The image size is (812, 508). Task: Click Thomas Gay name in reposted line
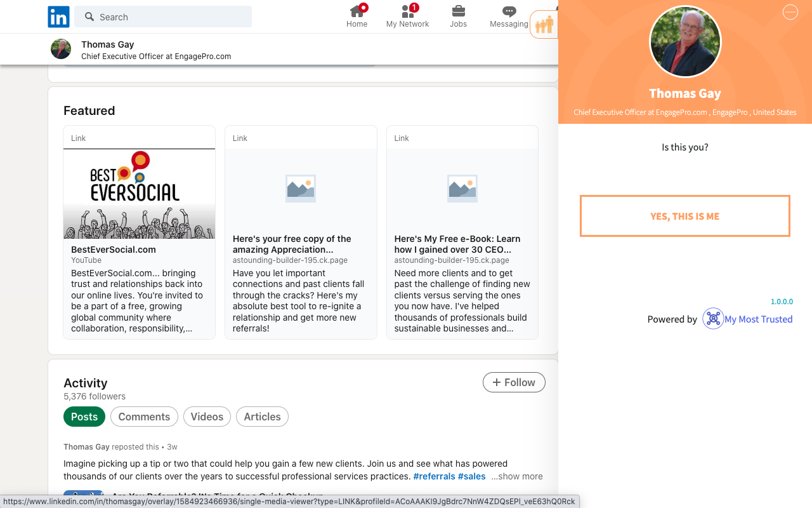(x=86, y=447)
